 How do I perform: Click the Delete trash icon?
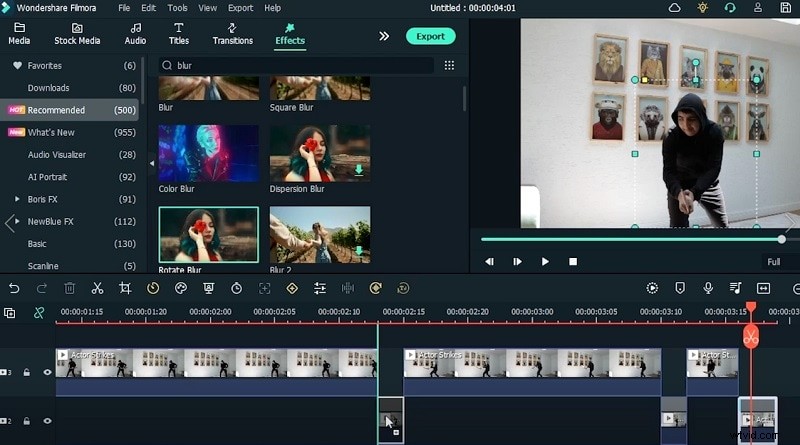[x=69, y=288]
